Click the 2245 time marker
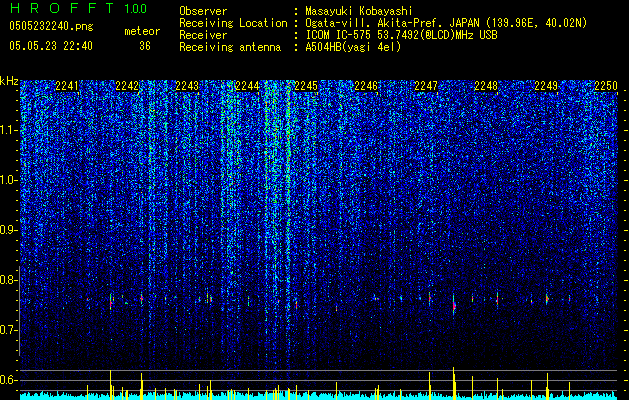The height and width of the screenshot is (400, 629). coord(306,86)
